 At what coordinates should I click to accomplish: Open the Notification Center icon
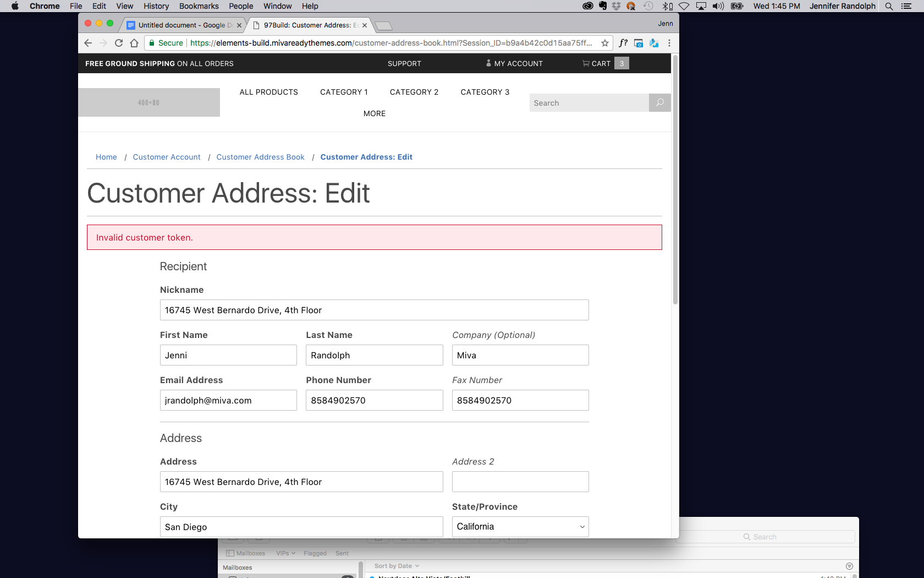coord(906,6)
